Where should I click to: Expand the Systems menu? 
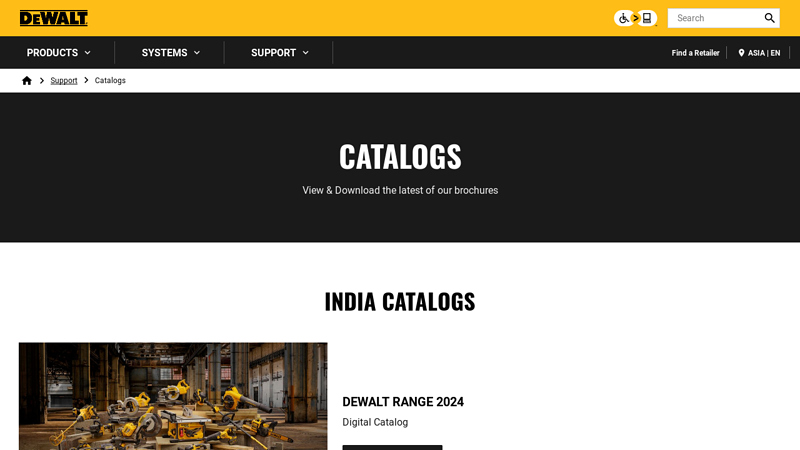click(x=171, y=53)
